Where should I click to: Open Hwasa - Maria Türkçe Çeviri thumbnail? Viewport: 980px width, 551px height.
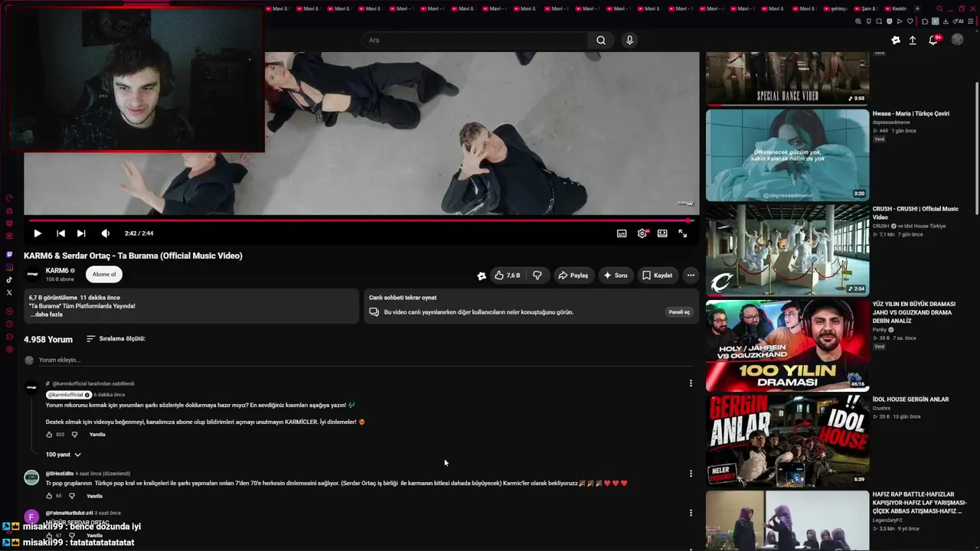pos(787,155)
